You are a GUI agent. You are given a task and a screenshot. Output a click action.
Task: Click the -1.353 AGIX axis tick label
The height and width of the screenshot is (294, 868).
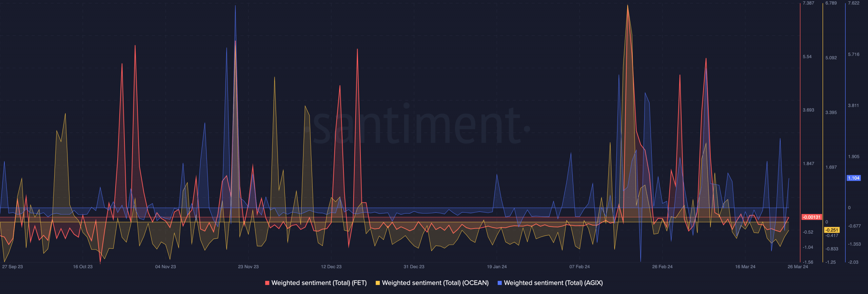854,244
